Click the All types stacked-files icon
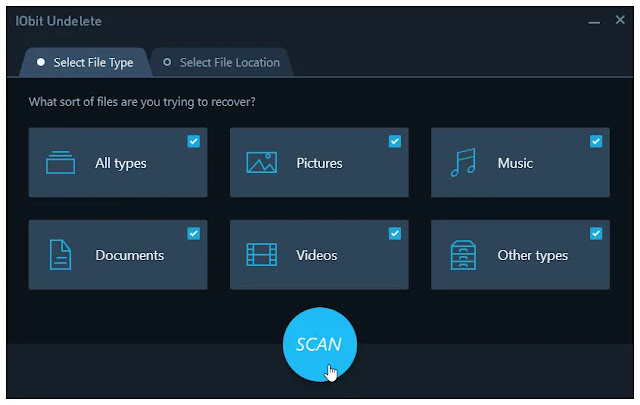Viewport: 640px width, 405px height. pos(60,162)
